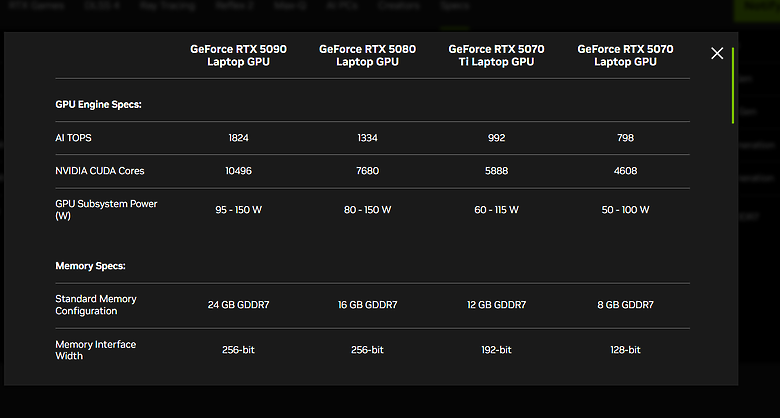The width and height of the screenshot is (780, 418).
Task: Select the 192-bit memory width value
Action: coord(496,350)
